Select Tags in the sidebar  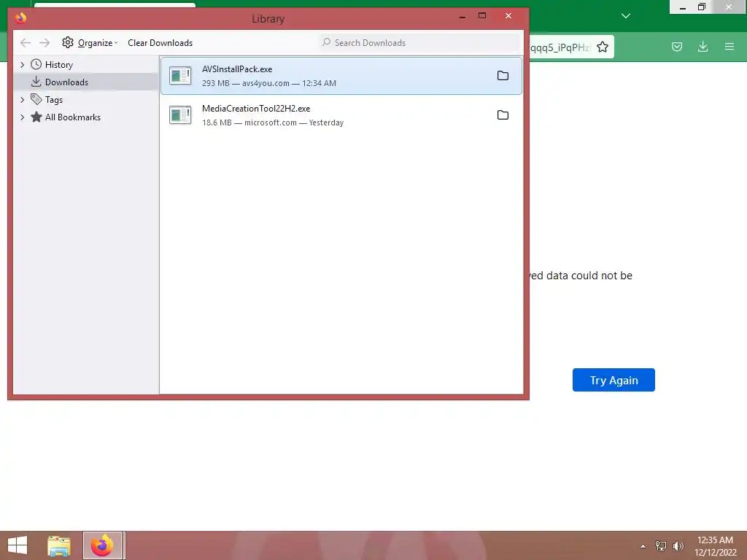pos(54,99)
